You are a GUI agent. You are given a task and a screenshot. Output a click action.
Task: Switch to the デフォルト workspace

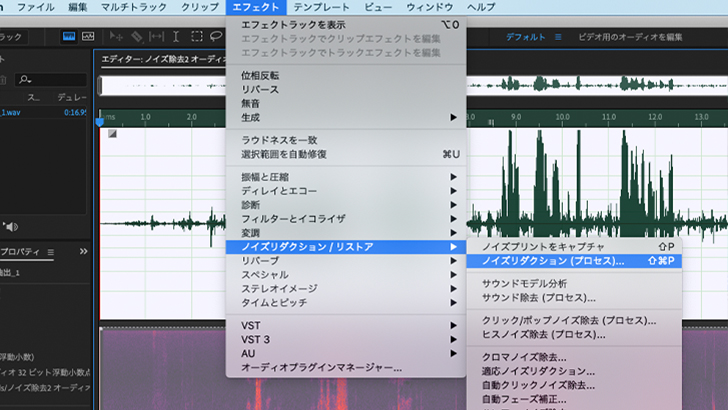pos(526,37)
